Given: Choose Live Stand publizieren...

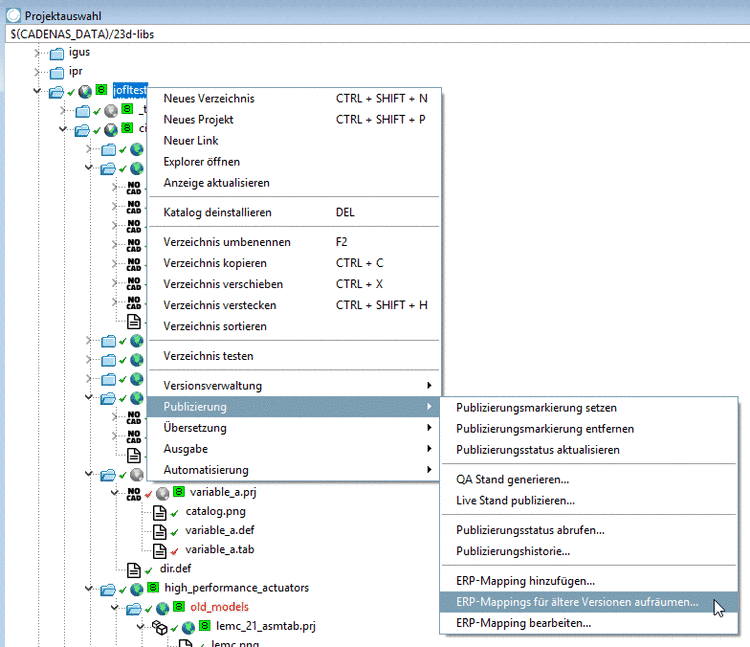Looking at the screenshot, I should tap(589, 501).
